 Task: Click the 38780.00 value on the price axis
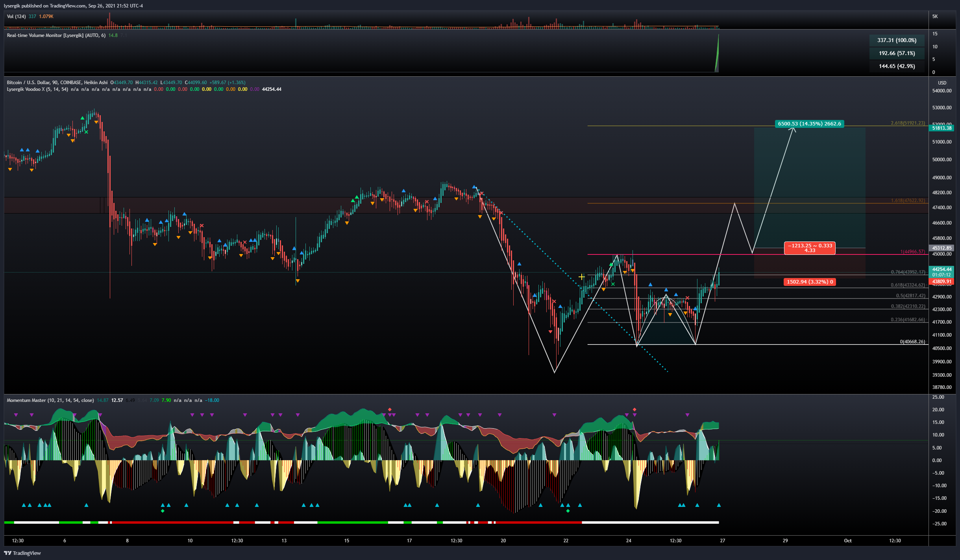942,387
